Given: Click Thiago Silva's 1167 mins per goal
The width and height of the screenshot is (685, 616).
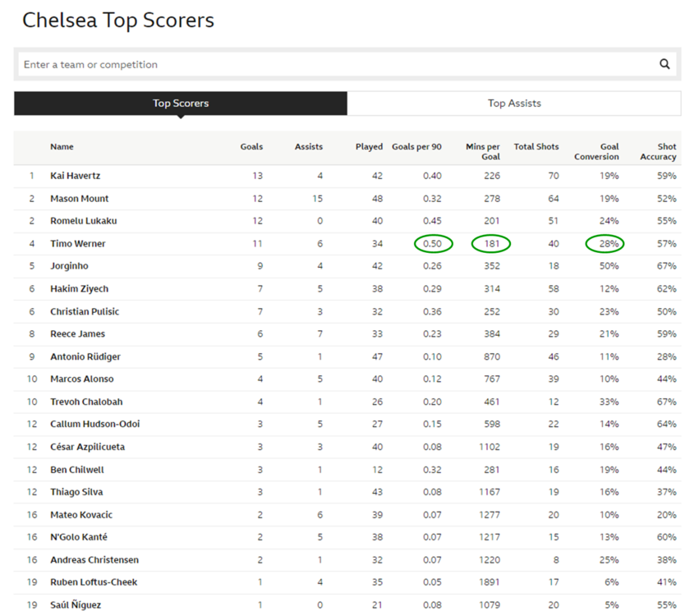Looking at the screenshot, I should tap(490, 492).
